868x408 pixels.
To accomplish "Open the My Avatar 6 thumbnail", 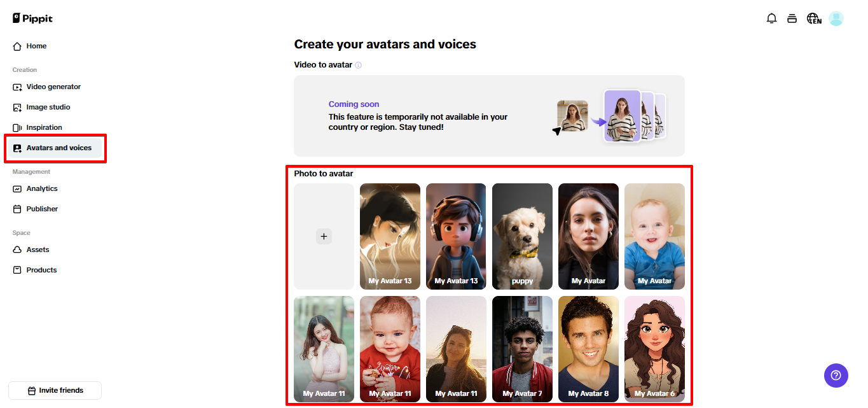I will [654, 349].
